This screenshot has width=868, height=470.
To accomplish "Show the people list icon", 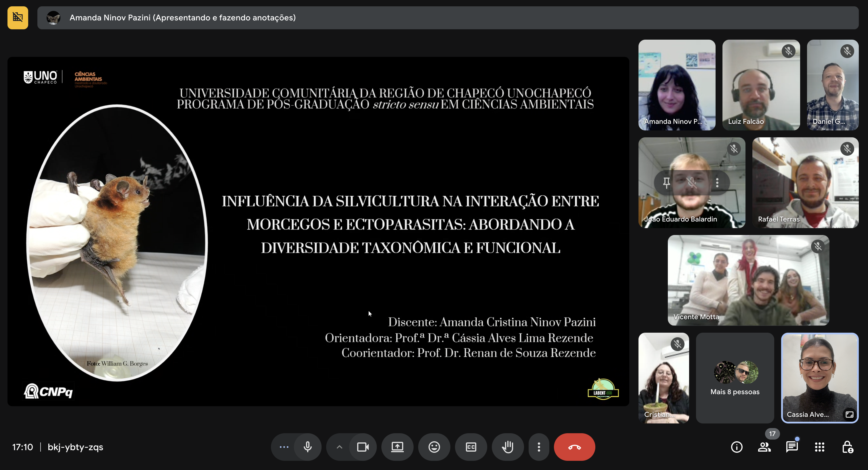I will [764, 447].
